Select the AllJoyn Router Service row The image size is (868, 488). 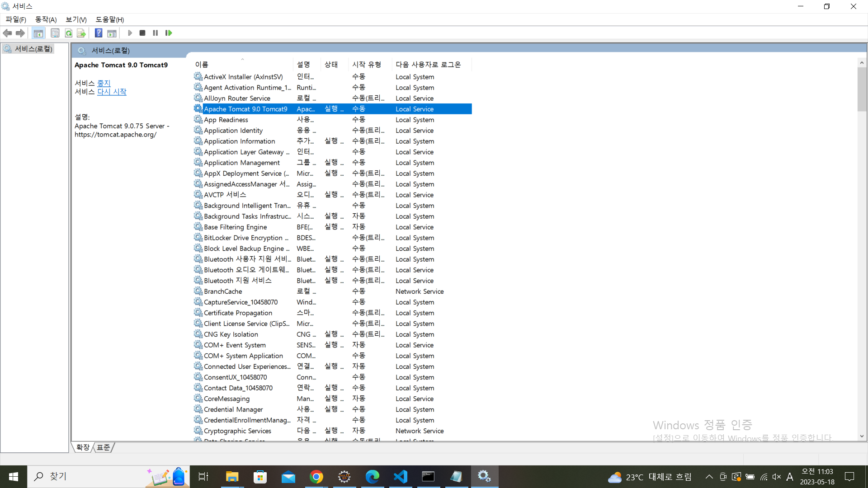332,98
